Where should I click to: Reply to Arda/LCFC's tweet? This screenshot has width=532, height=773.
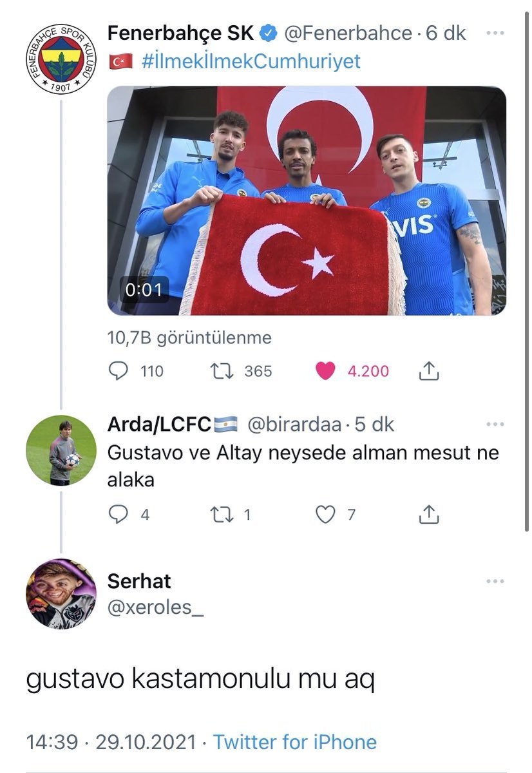coord(119,515)
